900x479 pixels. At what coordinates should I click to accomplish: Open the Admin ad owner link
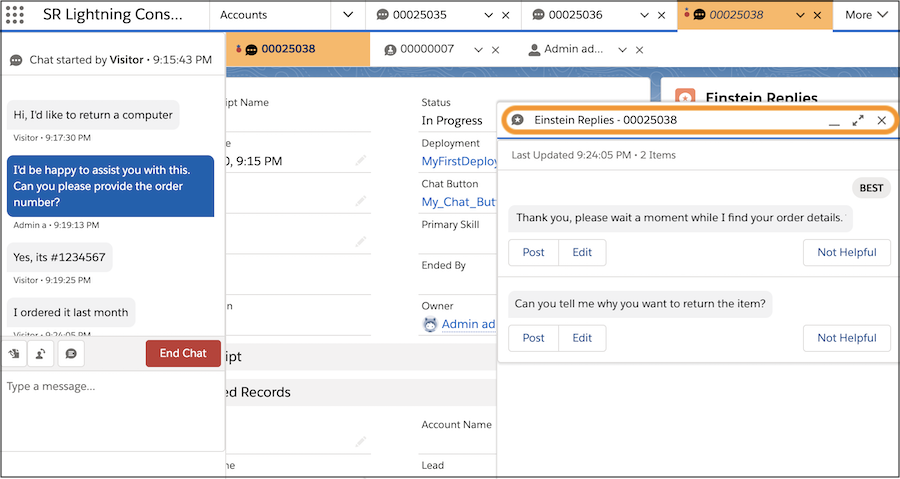[x=468, y=324]
